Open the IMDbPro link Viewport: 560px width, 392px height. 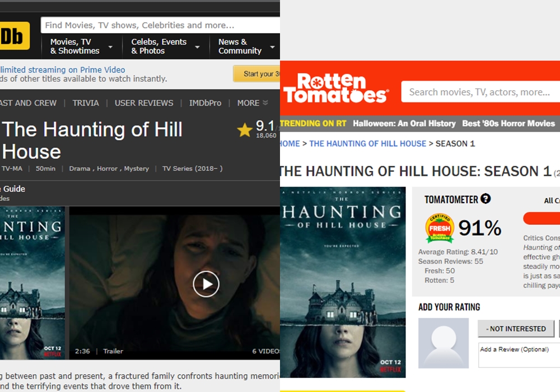pyautogui.click(x=205, y=103)
